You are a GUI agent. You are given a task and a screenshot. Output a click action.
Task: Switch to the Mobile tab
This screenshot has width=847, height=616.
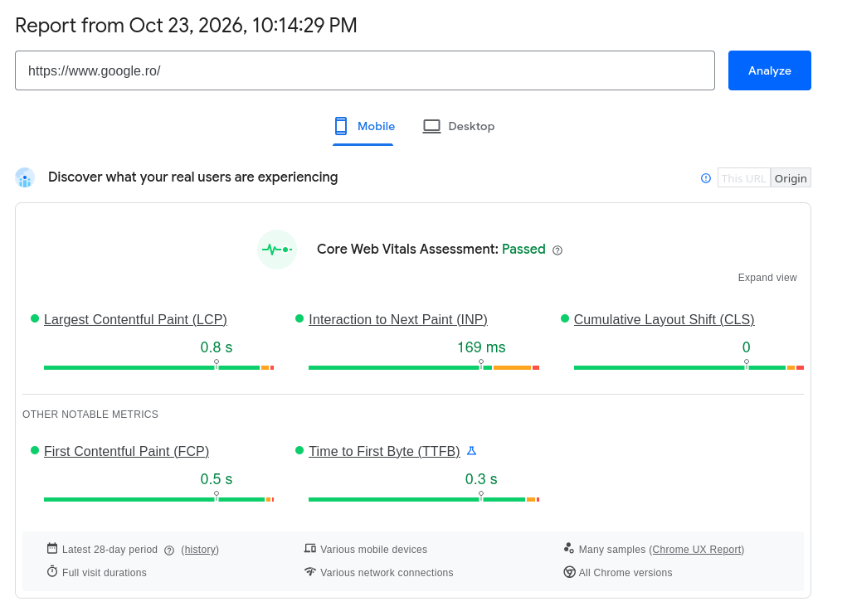(x=363, y=126)
